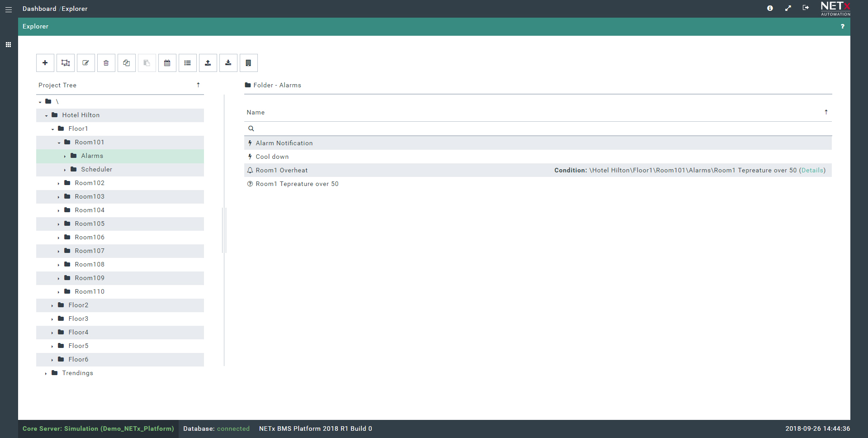Open the apps grid icon in sidebar
The image size is (868, 438).
click(8, 45)
